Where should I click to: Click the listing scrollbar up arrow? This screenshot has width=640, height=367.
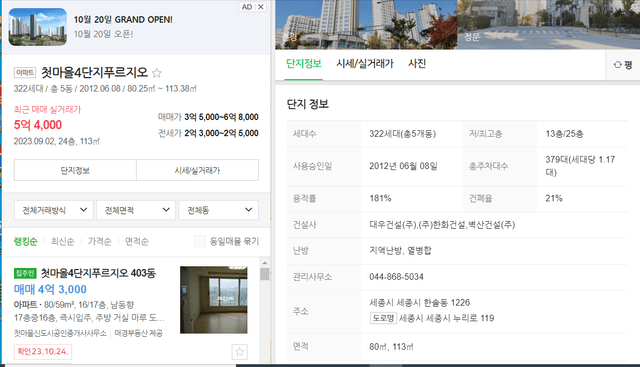coord(264,263)
